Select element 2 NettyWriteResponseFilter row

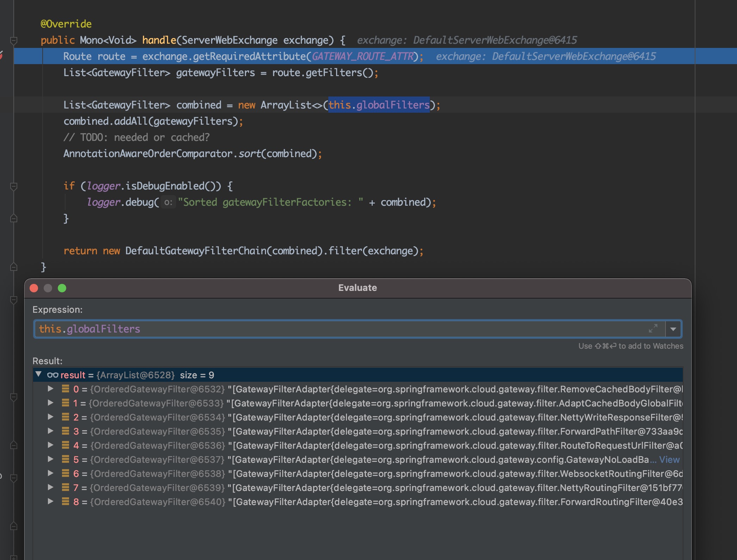(x=352, y=417)
